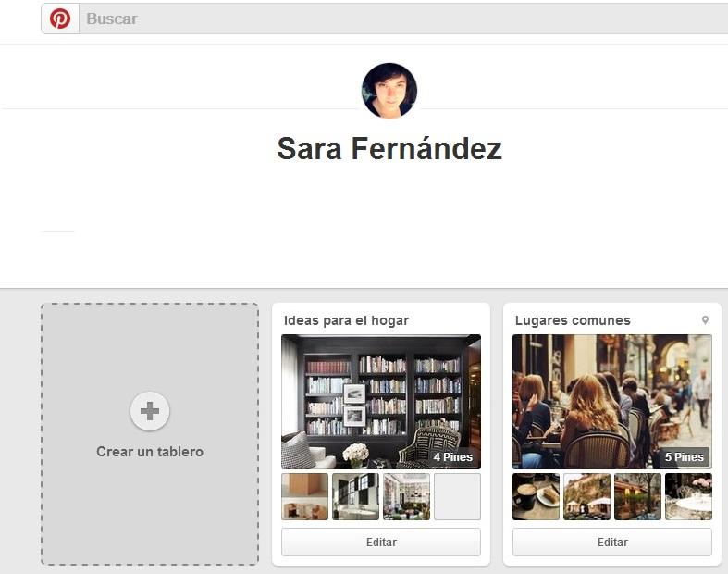The image size is (728, 574).
Task: Click the Pinterest logo icon
Action: tap(60, 19)
